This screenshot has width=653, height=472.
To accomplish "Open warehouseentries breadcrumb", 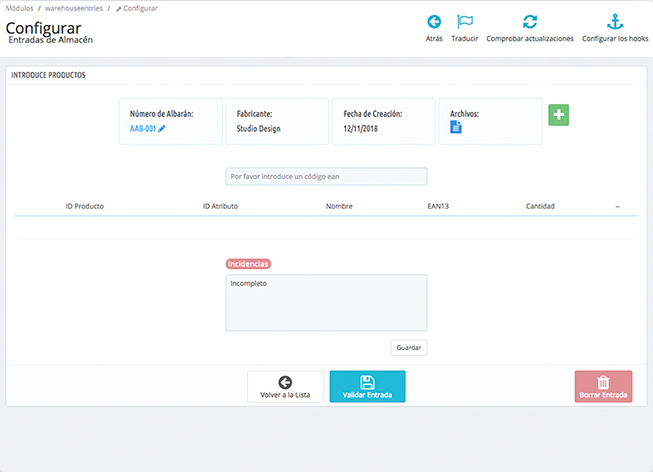I will [x=74, y=8].
